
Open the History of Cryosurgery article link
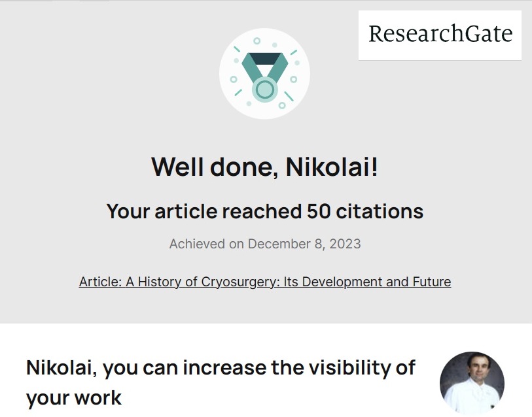(x=264, y=282)
